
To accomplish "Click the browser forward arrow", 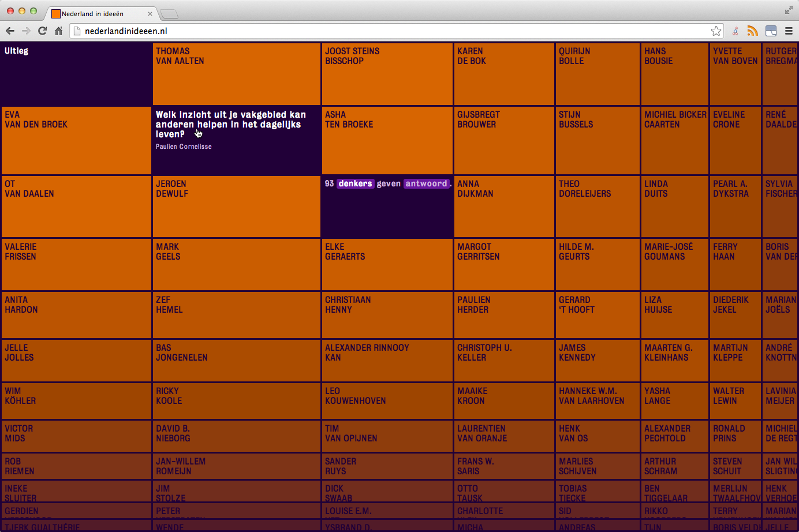I will (x=26, y=31).
